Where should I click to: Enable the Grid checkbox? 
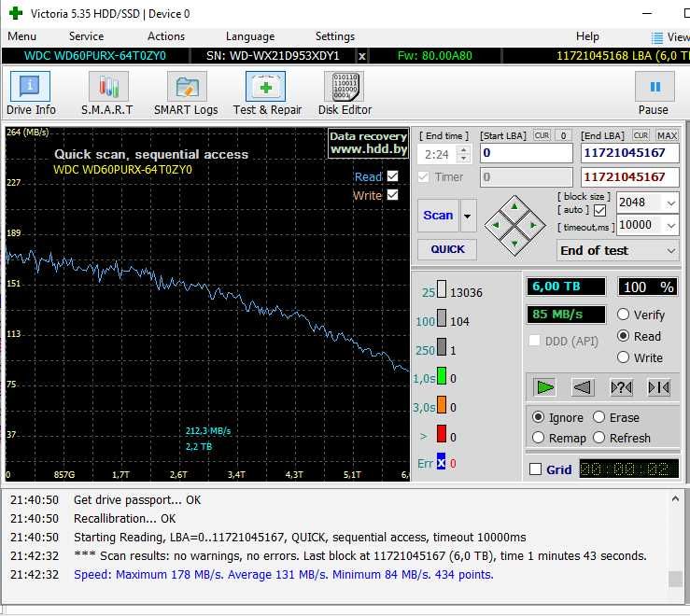(x=535, y=469)
